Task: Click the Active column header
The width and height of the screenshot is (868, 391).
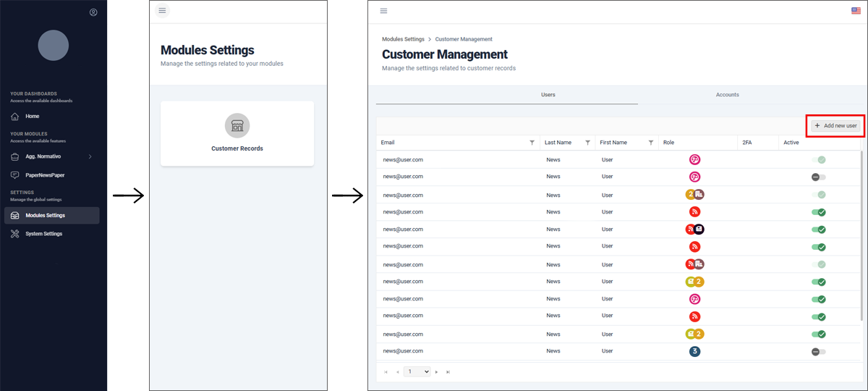Action: point(791,143)
